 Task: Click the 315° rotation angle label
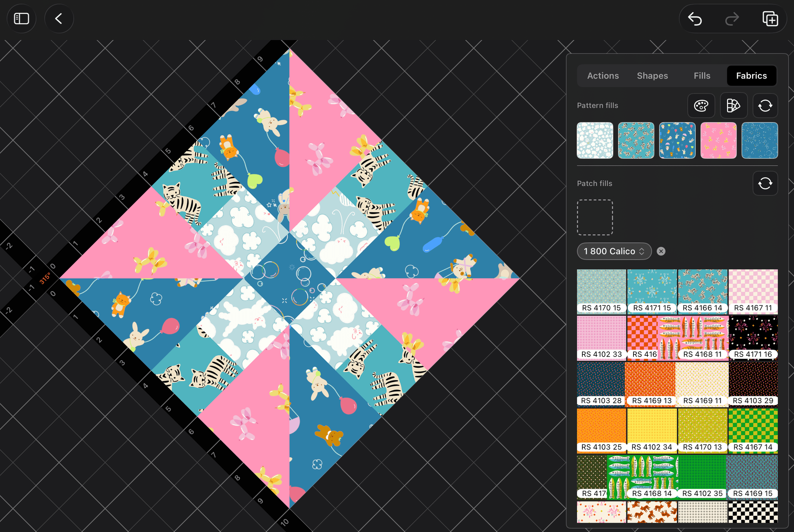pyautogui.click(x=45, y=279)
